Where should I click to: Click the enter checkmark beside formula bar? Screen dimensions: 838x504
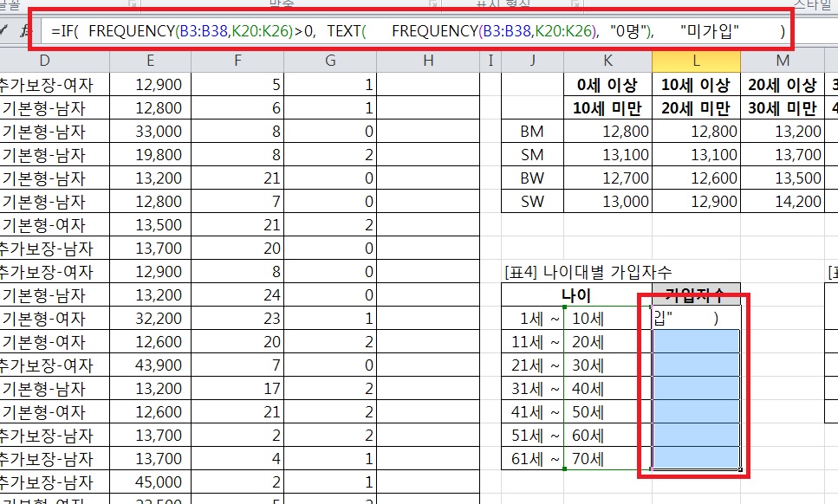(5, 30)
